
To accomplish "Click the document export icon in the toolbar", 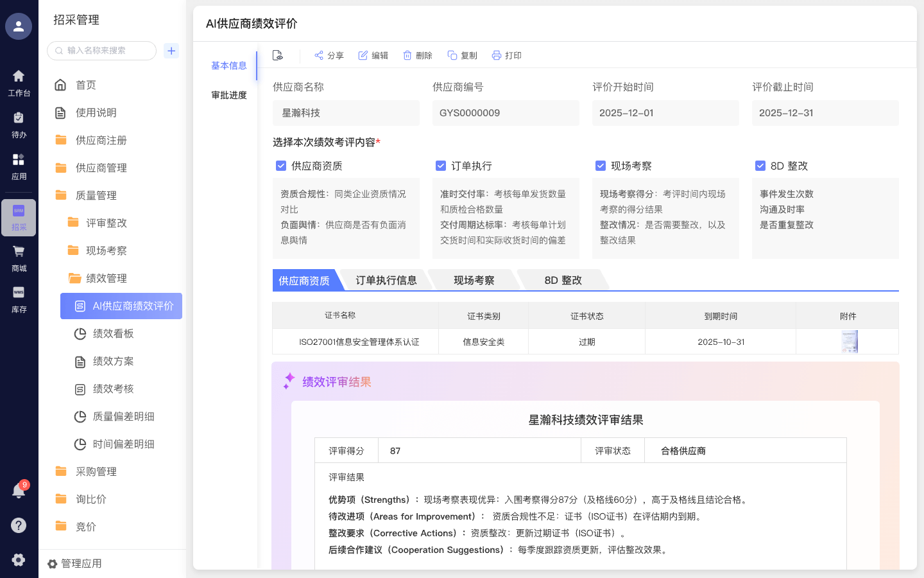I will pos(277,55).
